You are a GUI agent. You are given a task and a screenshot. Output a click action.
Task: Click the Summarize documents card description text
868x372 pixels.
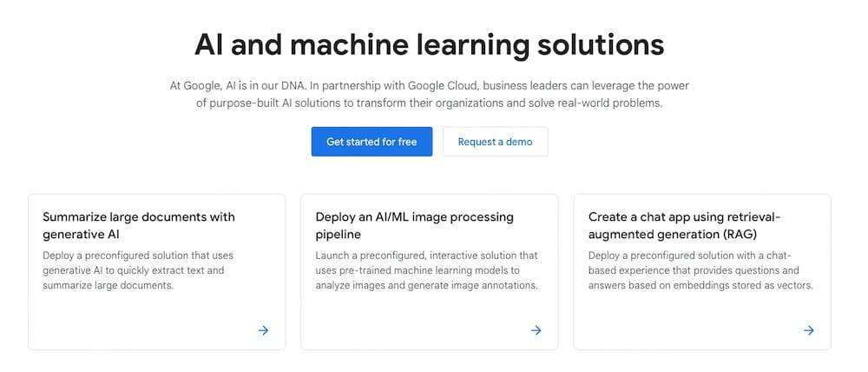pos(138,270)
